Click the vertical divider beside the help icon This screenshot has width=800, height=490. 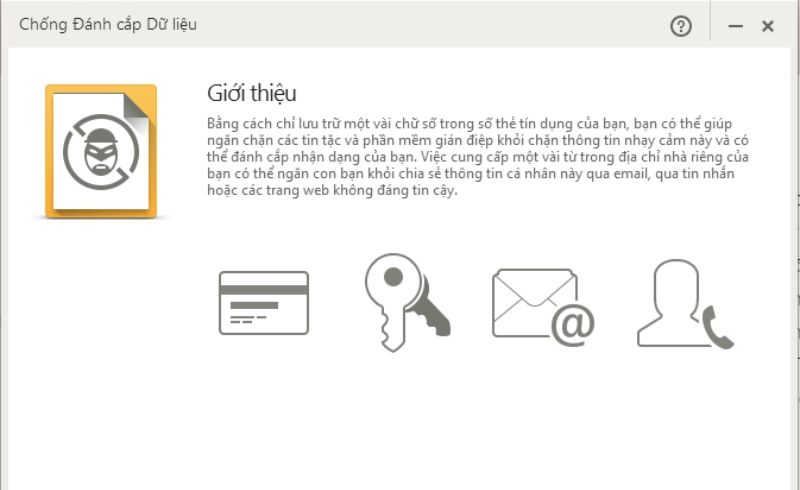710,20
